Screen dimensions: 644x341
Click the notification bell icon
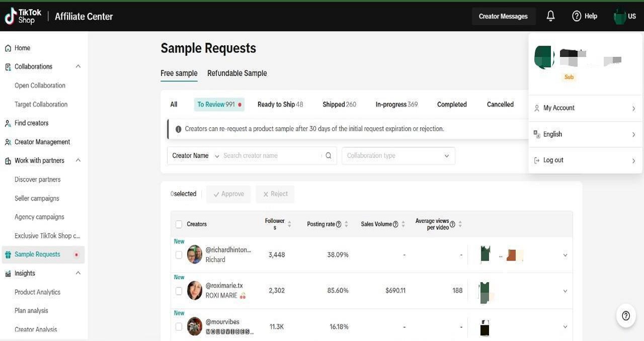550,16
